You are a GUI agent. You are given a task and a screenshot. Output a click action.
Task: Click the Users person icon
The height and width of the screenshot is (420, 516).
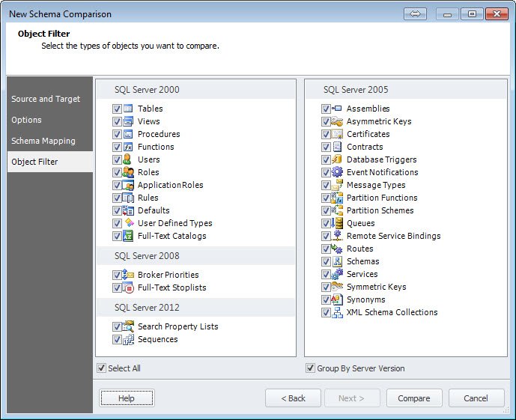click(x=127, y=159)
